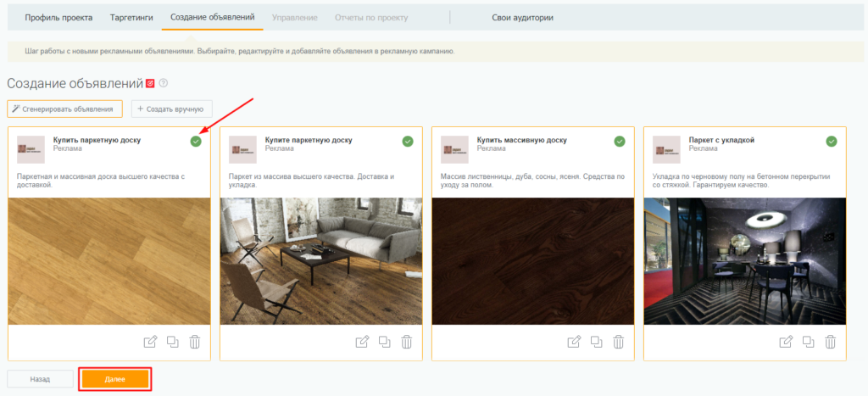Delete the 'Купить паркетную доску' ad
Viewport: 868px width, 396px height.
point(195,342)
